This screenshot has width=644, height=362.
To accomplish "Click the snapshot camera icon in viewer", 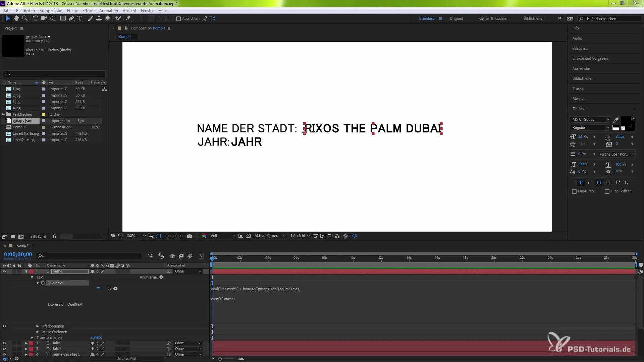I will [190, 236].
